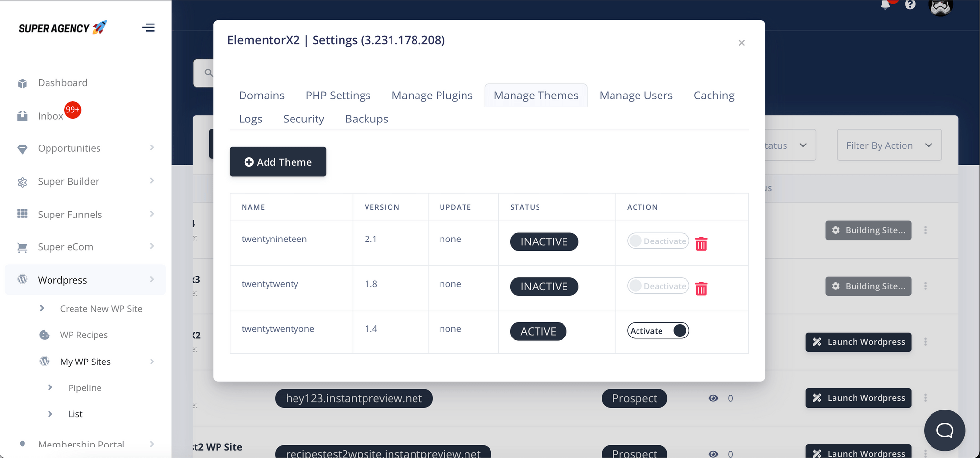Viewport: 980px width, 458px height.
Task: Open the Logs tab
Action: click(250, 119)
